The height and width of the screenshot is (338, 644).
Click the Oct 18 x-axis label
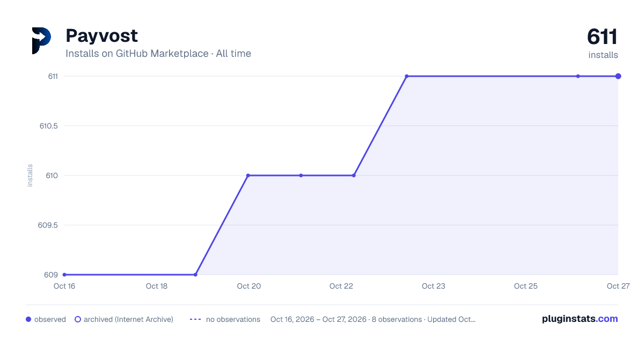(157, 286)
